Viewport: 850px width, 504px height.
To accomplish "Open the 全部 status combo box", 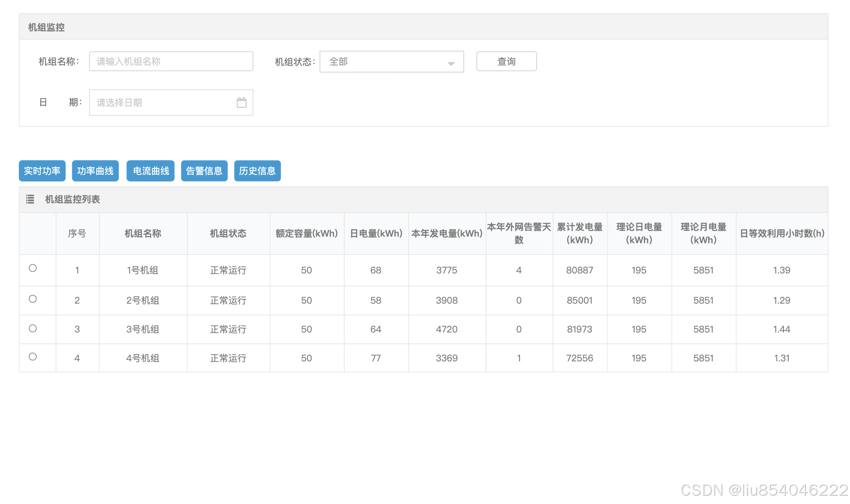I will 385,62.
